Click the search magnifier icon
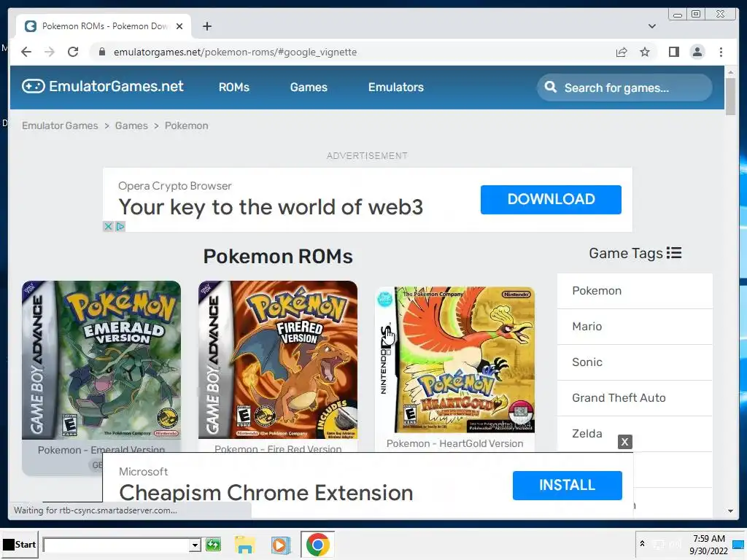This screenshot has height=560, width=747. [551, 87]
